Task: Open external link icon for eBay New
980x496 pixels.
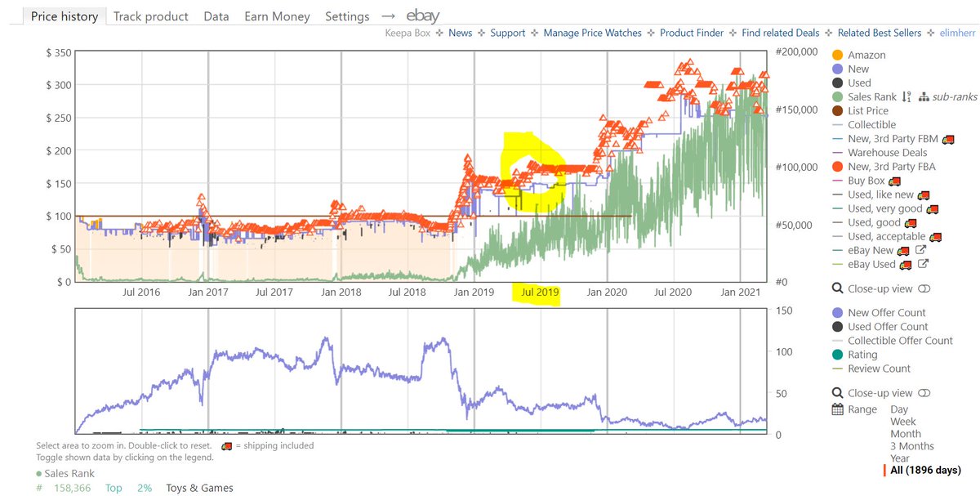Action: (922, 251)
